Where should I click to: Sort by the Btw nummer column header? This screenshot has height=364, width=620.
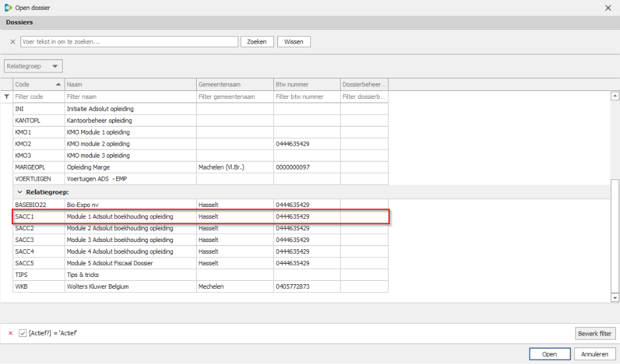(307, 84)
